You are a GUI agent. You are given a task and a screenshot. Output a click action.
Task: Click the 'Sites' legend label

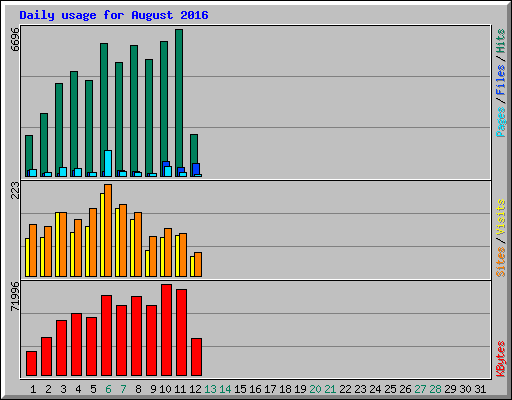pyautogui.click(x=501, y=262)
